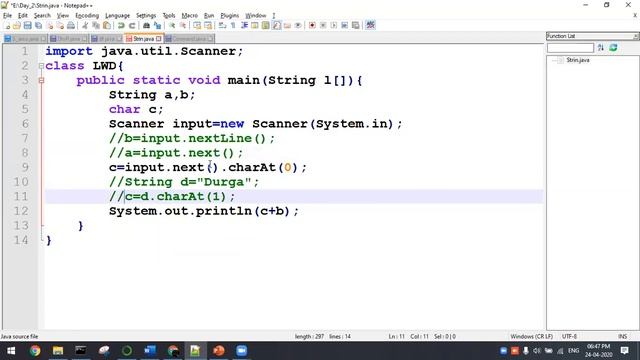Open the Replace dialog toolbar icon
Viewport: 640px width, 360px height.
pyautogui.click(x=157, y=25)
